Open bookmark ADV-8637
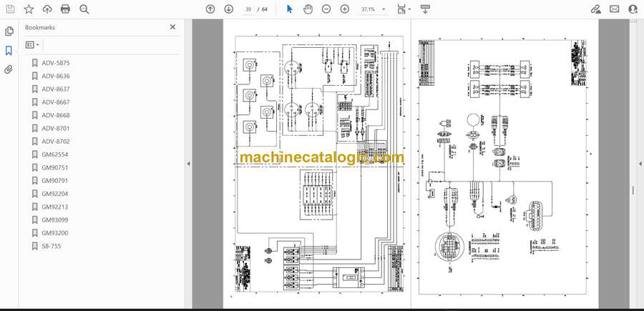 pyautogui.click(x=55, y=89)
